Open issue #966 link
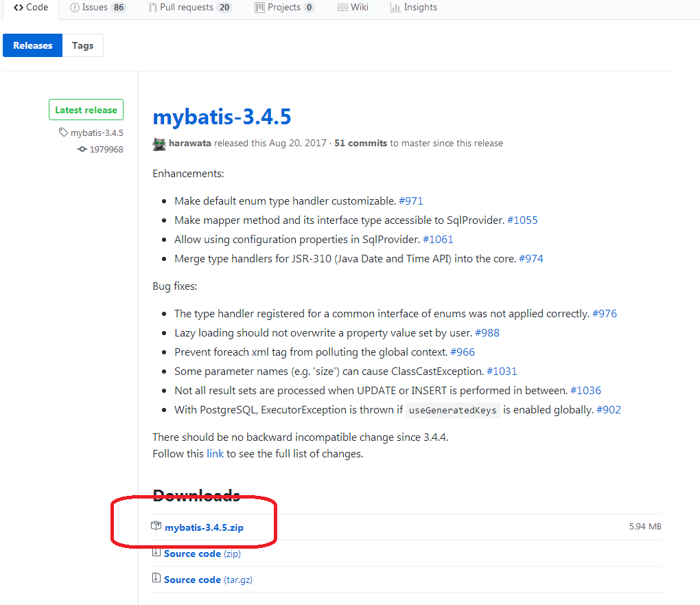 pyautogui.click(x=463, y=352)
